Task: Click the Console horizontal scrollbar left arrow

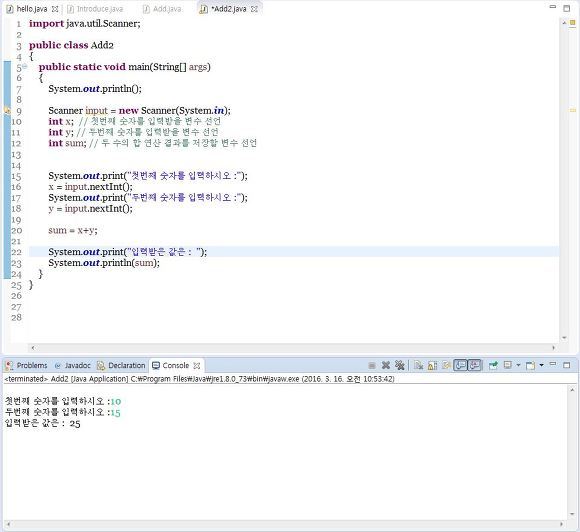Action: click(8, 524)
